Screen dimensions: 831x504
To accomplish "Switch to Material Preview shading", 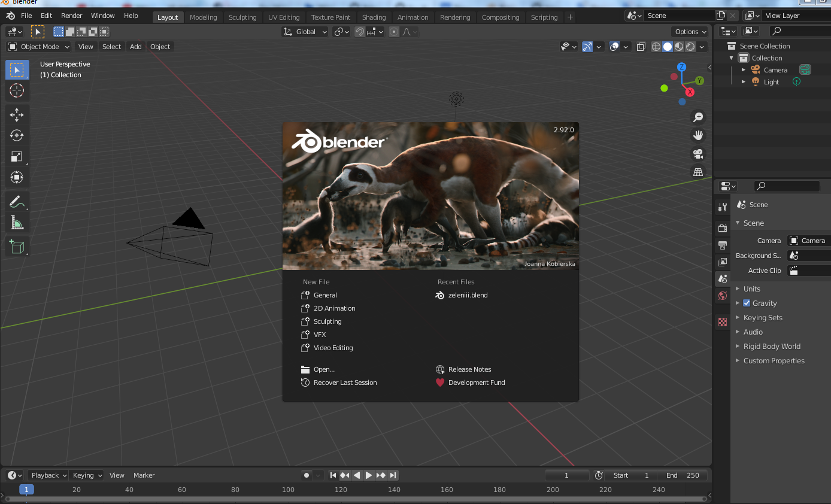I will (679, 47).
